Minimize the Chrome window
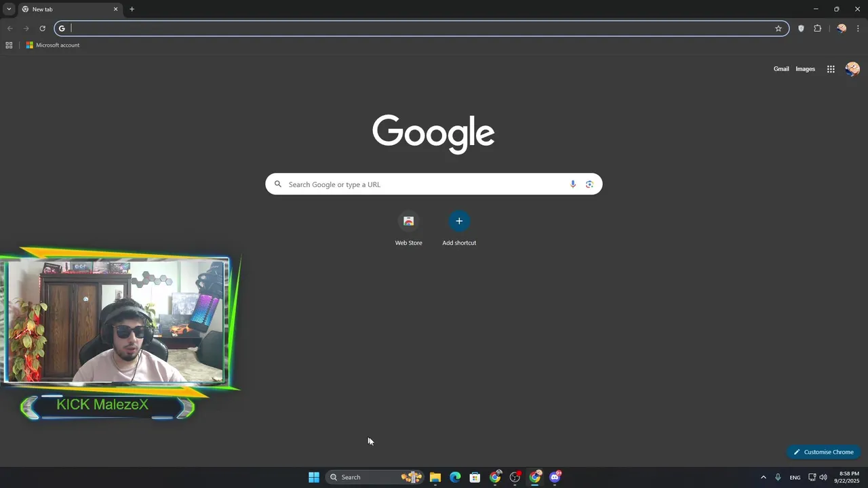 tap(816, 9)
